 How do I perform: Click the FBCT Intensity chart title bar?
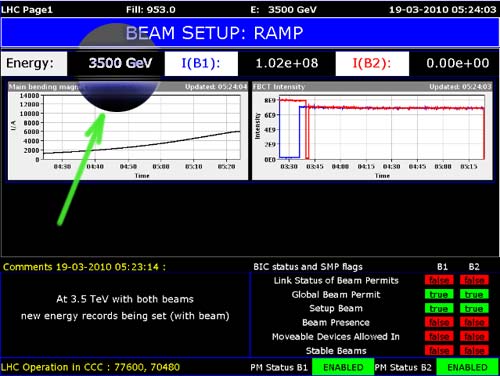tap(372, 87)
